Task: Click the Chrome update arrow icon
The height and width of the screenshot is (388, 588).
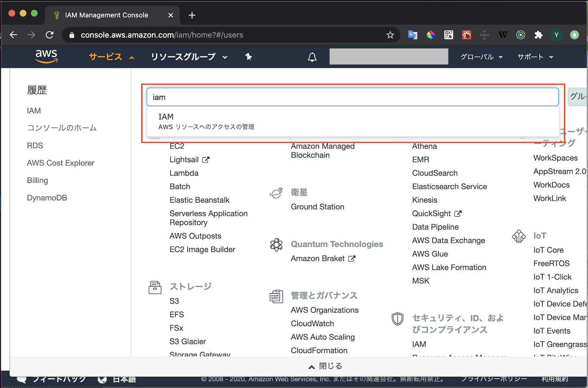Action: pyautogui.click(x=574, y=35)
